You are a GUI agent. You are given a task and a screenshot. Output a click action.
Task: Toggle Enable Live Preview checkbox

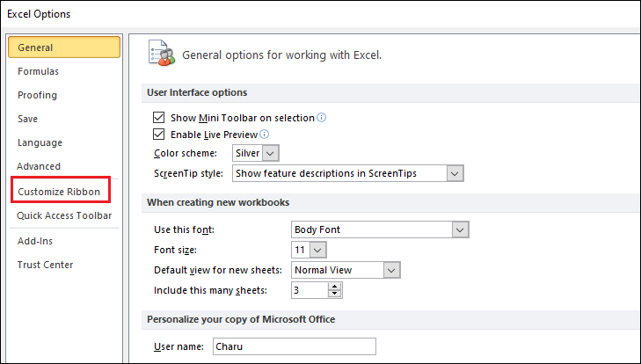158,135
